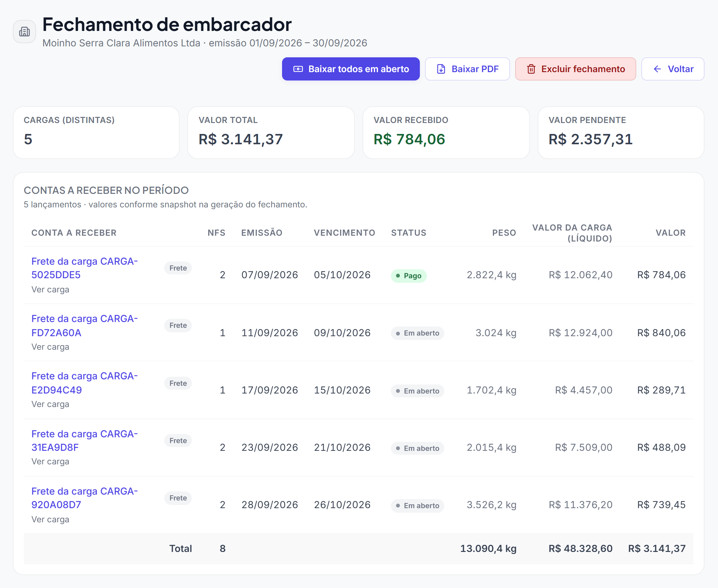Click the Frete tag on CARGA-FD72A60A row
718x588 pixels.
coord(178,325)
